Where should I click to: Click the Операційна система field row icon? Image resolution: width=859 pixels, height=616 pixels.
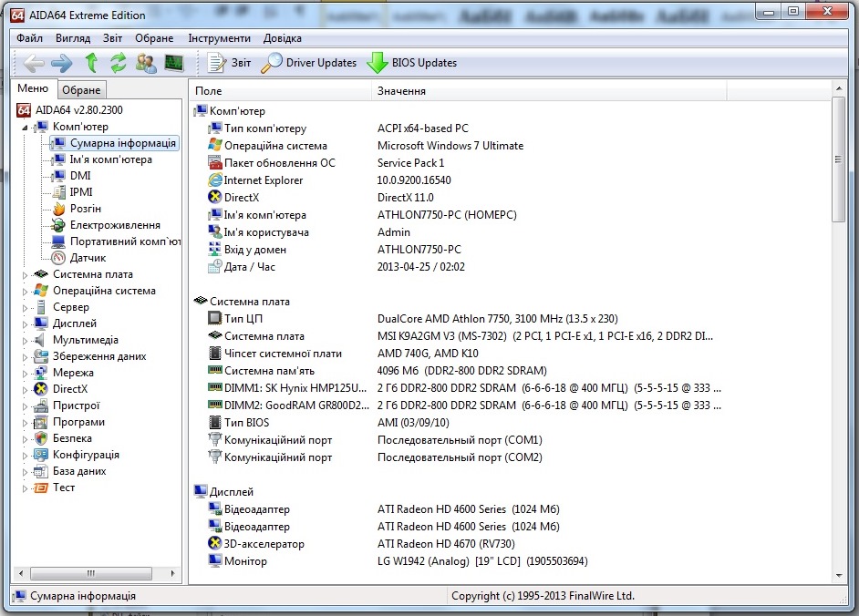pos(215,146)
